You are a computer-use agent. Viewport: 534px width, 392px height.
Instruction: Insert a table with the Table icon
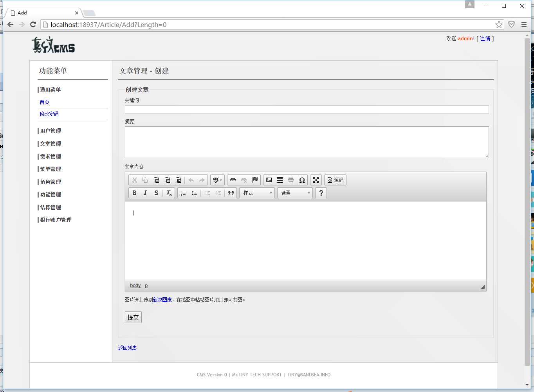(280, 180)
